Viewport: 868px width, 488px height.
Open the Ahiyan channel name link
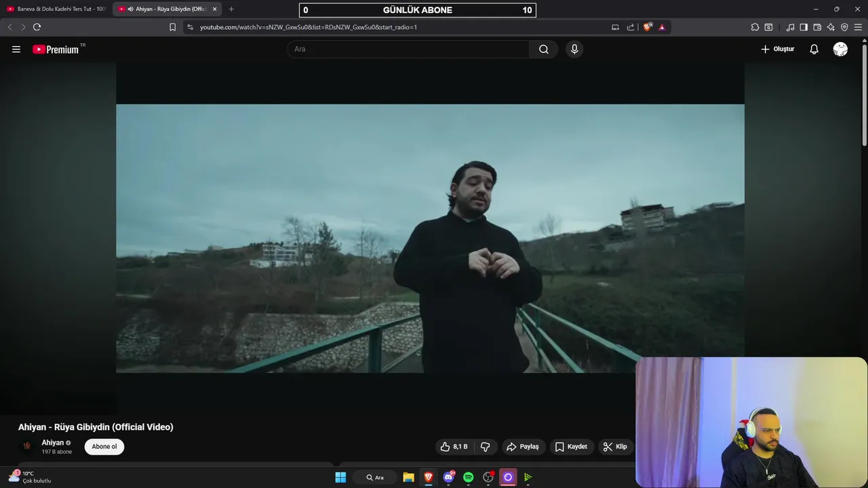[53, 443]
